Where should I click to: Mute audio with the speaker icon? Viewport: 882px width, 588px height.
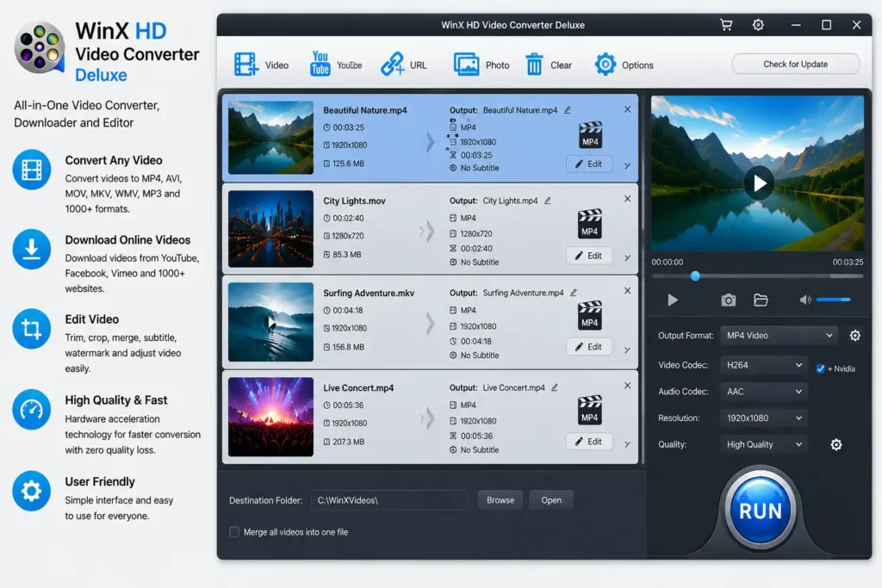[805, 300]
